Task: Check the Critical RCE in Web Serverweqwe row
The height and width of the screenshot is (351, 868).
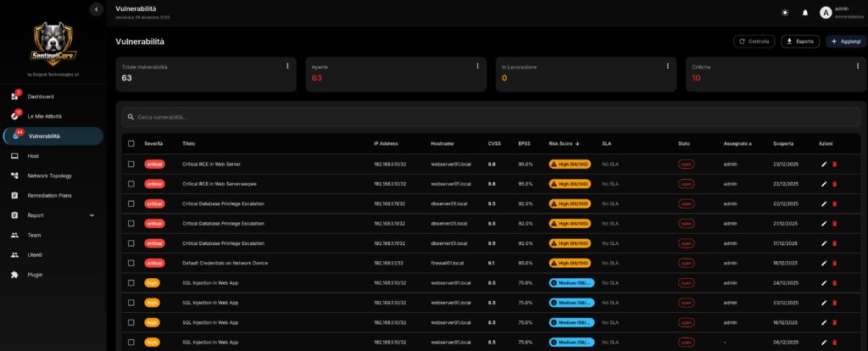Action: coord(131,184)
